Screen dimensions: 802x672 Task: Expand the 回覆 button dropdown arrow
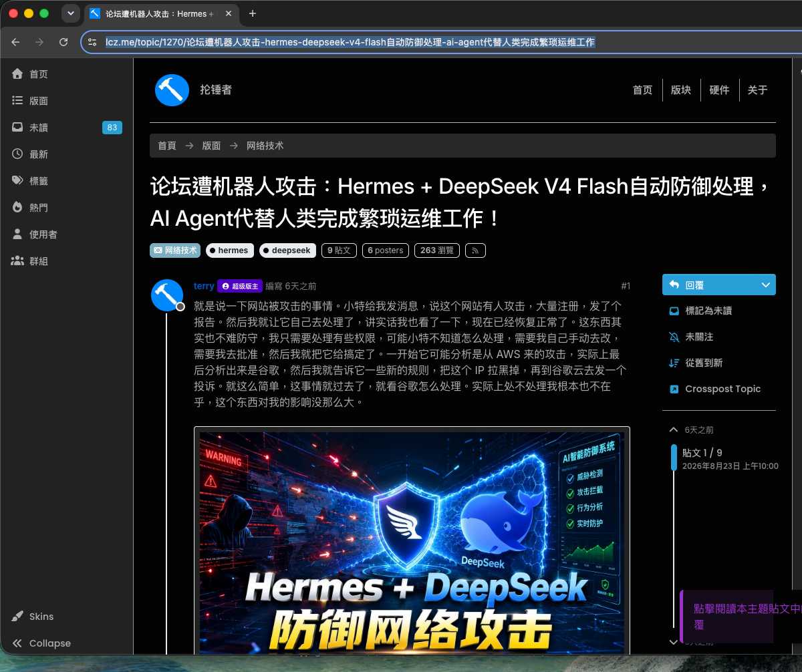766,285
